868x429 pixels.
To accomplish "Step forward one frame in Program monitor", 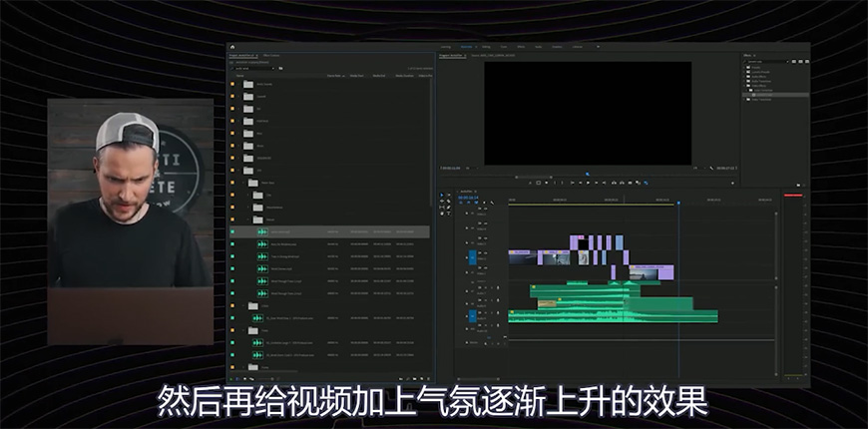I will coord(597,183).
